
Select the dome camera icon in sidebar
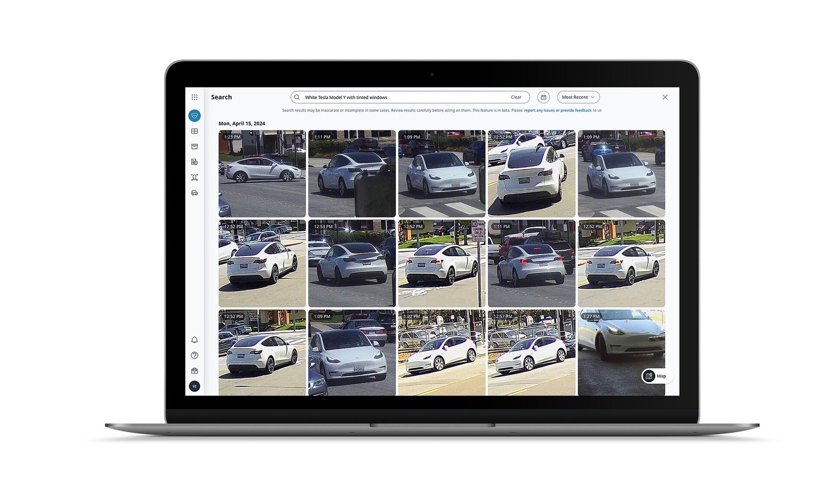click(194, 116)
